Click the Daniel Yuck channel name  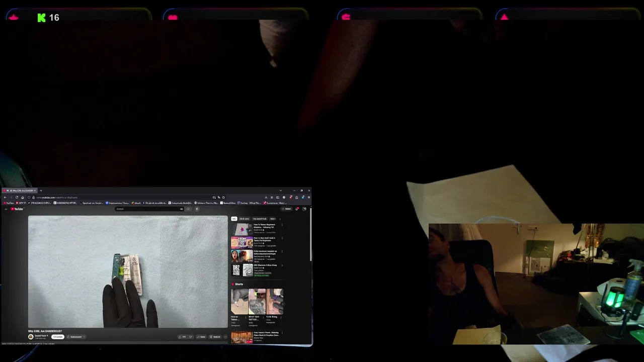pos(41,335)
